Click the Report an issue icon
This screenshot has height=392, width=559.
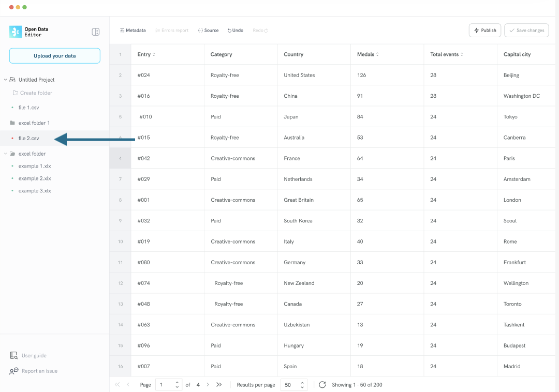tap(15, 371)
